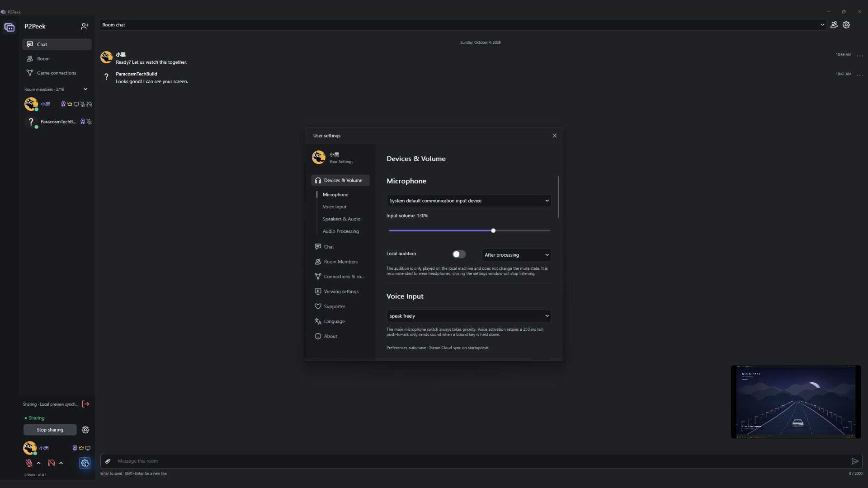
Task: Open the more options dots for the 10:41 AM message
Action: click(x=860, y=75)
